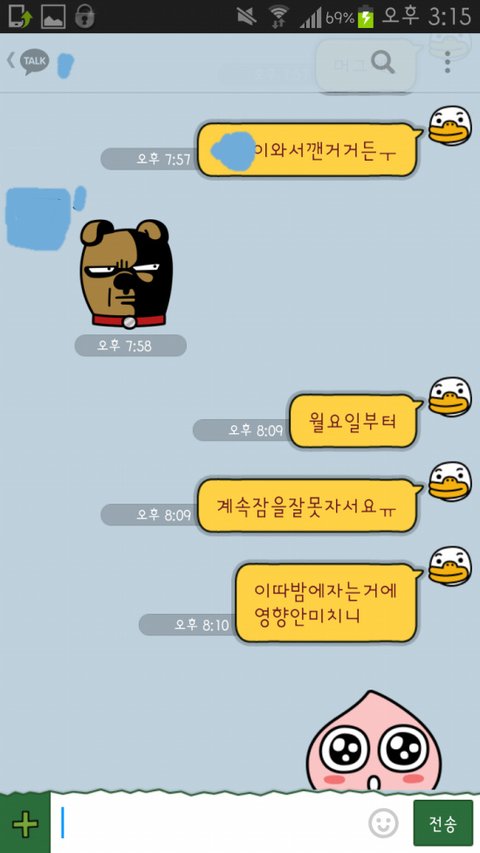Image resolution: width=480 pixels, height=853 pixels.
Task: Focus the message text input field
Action: (x=209, y=824)
